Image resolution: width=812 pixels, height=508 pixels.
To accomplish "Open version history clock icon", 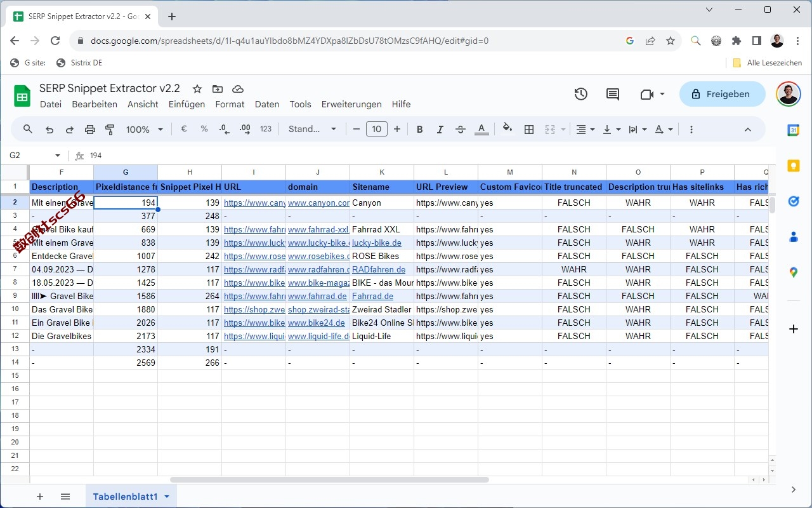I will (580, 94).
